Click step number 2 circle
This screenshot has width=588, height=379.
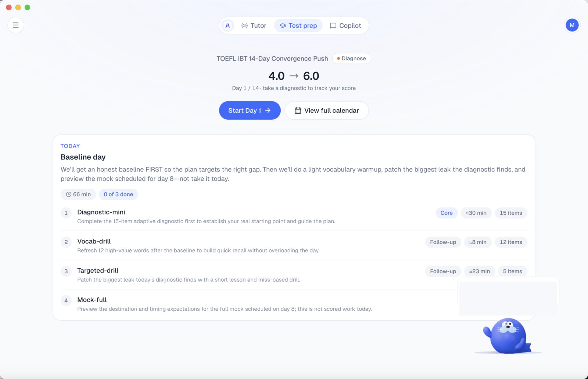tap(66, 242)
